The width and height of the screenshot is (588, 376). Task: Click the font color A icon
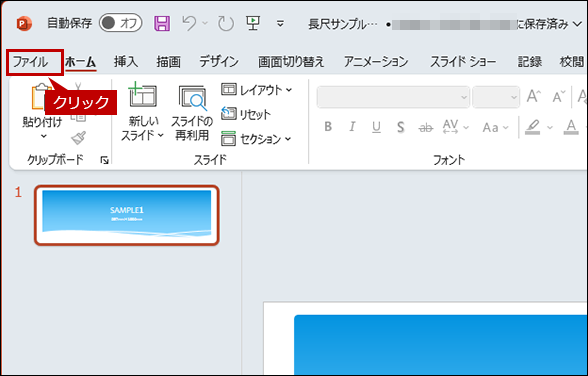[571, 127]
